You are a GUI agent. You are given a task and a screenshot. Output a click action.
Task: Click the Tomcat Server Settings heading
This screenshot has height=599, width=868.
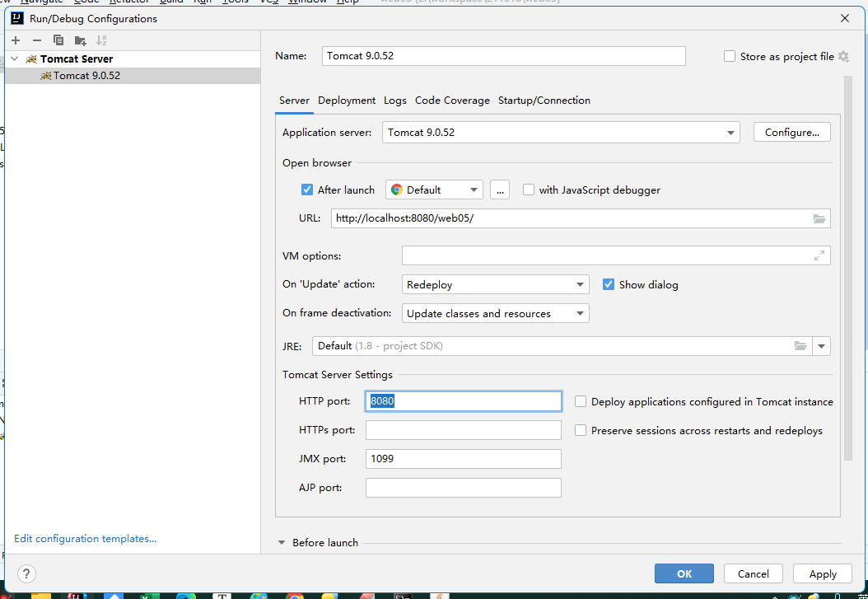pos(337,375)
